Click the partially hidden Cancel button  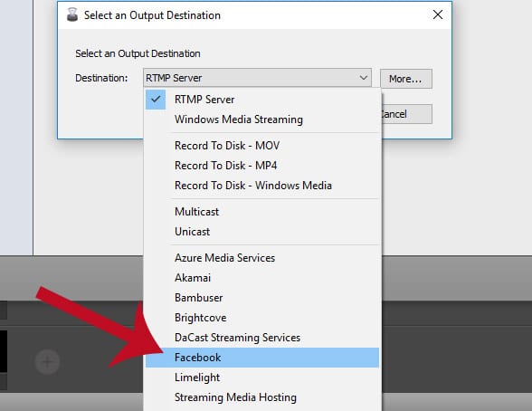pyautogui.click(x=407, y=114)
